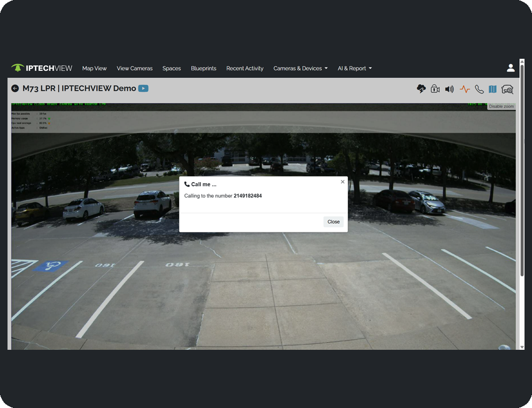Open the user account profile icon

[x=511, y=68]
